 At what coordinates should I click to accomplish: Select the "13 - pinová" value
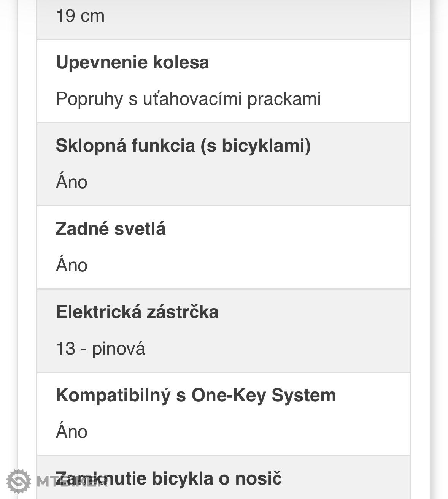pyautogui.click(x=100, y=349)
